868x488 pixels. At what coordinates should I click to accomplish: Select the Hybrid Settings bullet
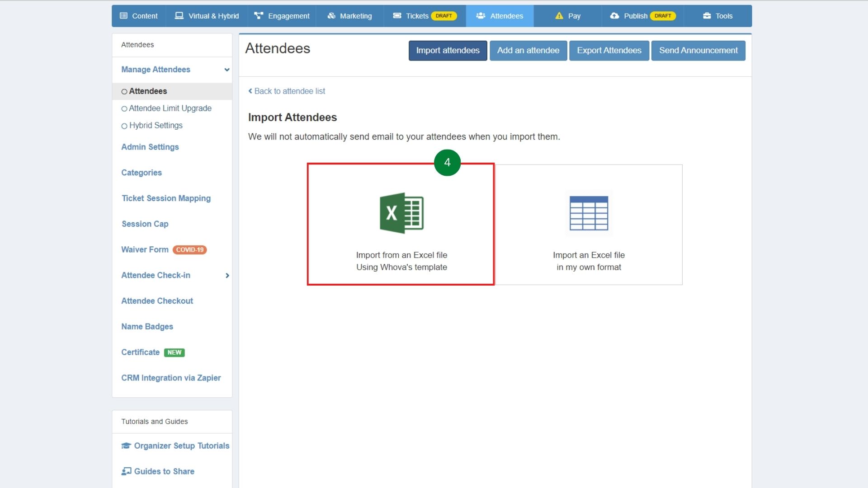pos(124,126)
